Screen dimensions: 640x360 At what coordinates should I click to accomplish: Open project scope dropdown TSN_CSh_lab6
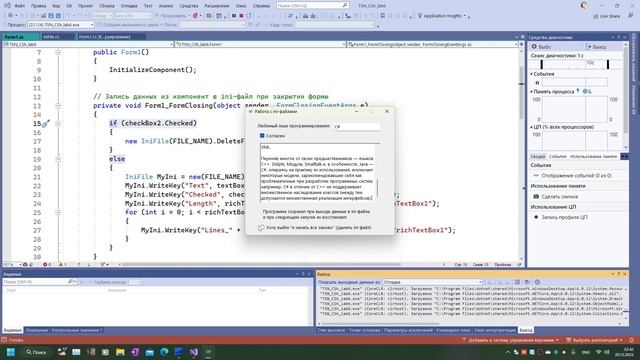88,44
